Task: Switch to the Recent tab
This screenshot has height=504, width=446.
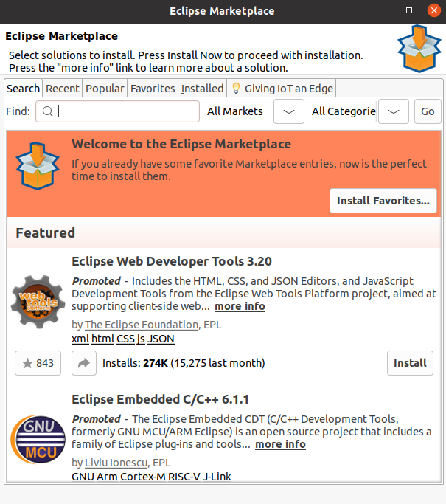Action: pos(63,89)
